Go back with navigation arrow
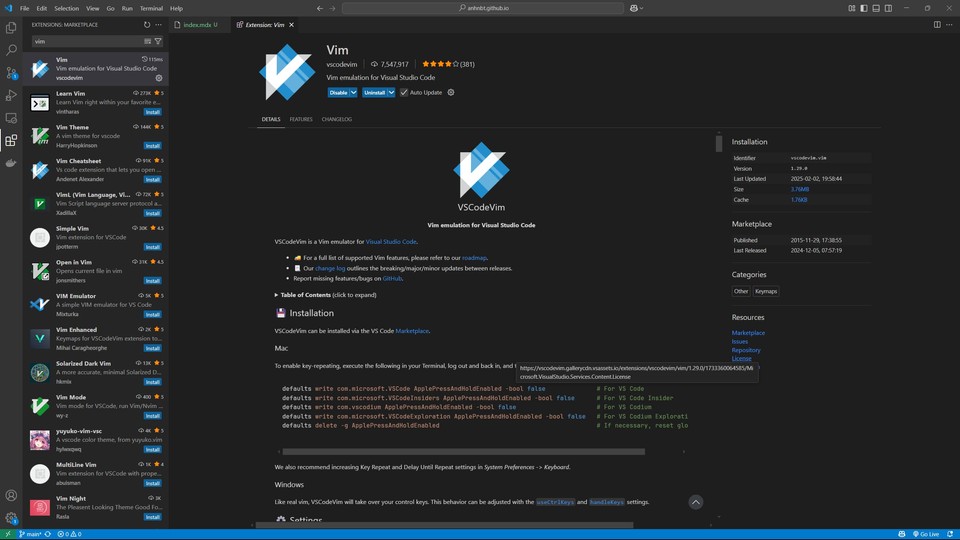 click(x=320, y=9)
